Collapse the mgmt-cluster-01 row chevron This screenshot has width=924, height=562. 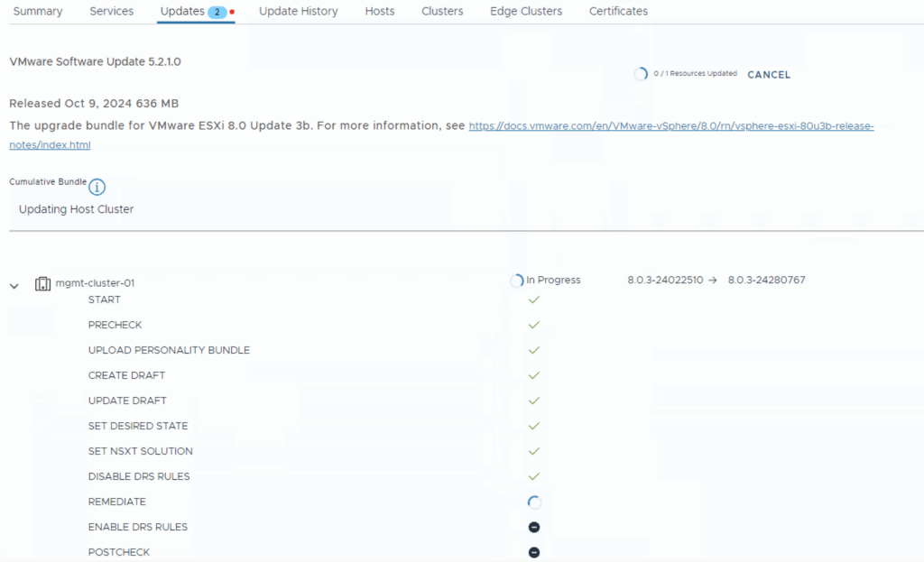coord(14,286)
